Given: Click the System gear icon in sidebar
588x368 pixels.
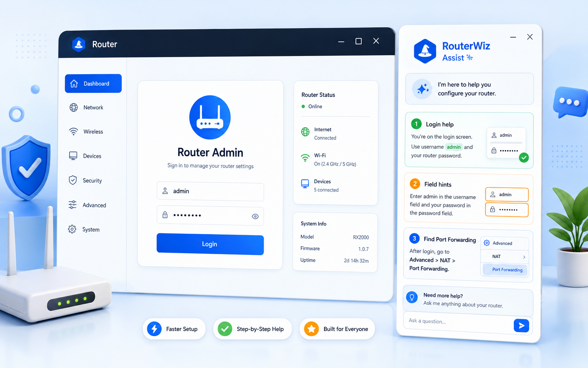Looking at the screenshot, I should [x=72, y=229].
